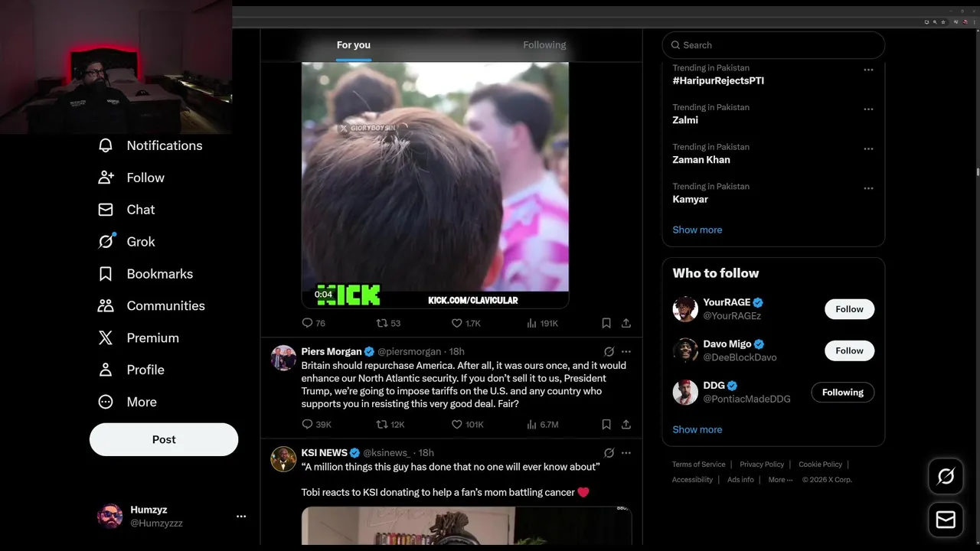
Task: Show more Who to follow suggestions
Action: pos(697,429)
